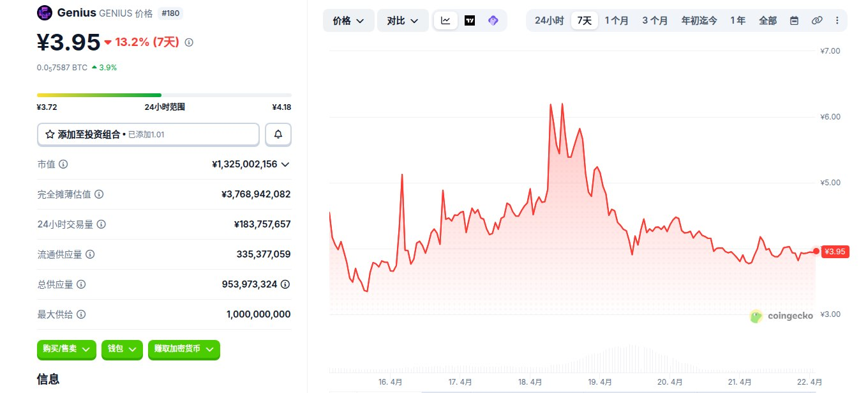This screenshot has width=868, height=393.
Task: Click ¥1,325,002,156 market cap value
Action: (245, 164)
